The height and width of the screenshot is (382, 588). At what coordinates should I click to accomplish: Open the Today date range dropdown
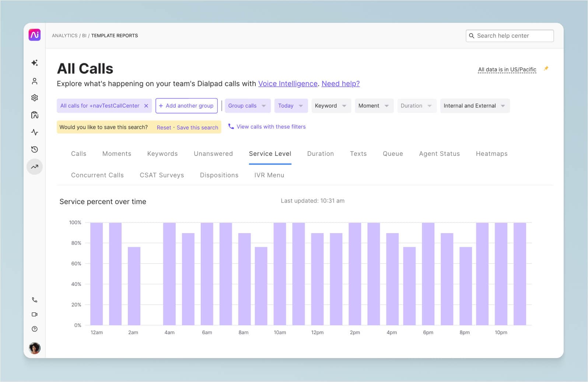coord(290,106)
